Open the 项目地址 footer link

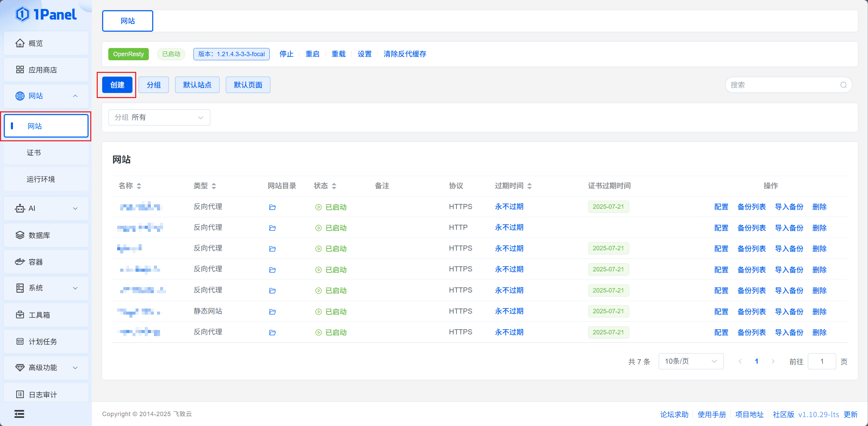[x=749, y=414]
